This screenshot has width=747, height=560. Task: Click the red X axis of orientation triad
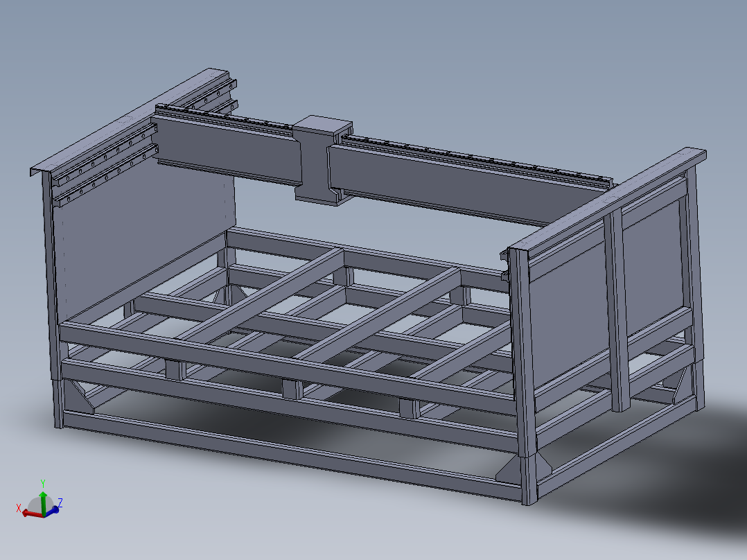pos(31,514)
